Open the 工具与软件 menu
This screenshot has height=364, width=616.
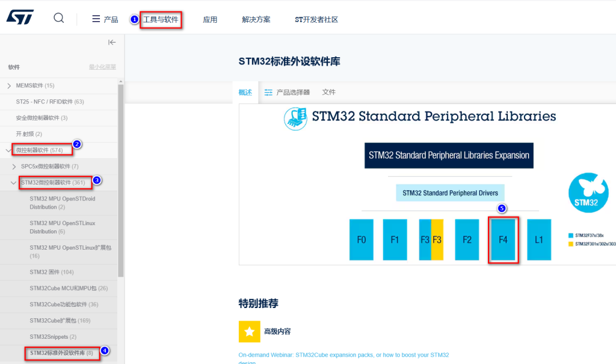(161, 20)
